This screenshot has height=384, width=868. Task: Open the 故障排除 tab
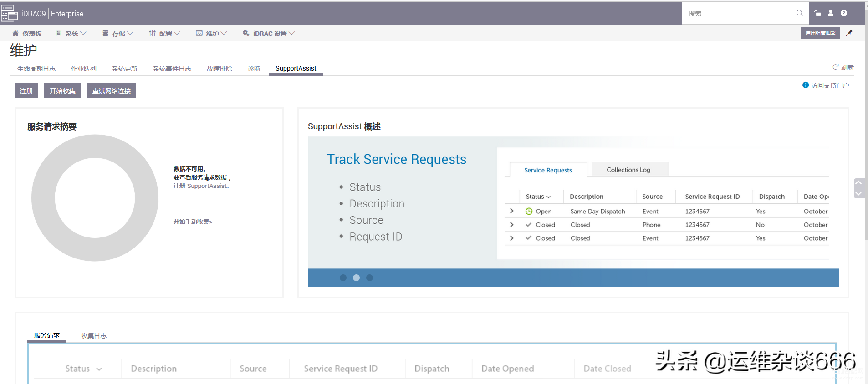tap(220, 69)
